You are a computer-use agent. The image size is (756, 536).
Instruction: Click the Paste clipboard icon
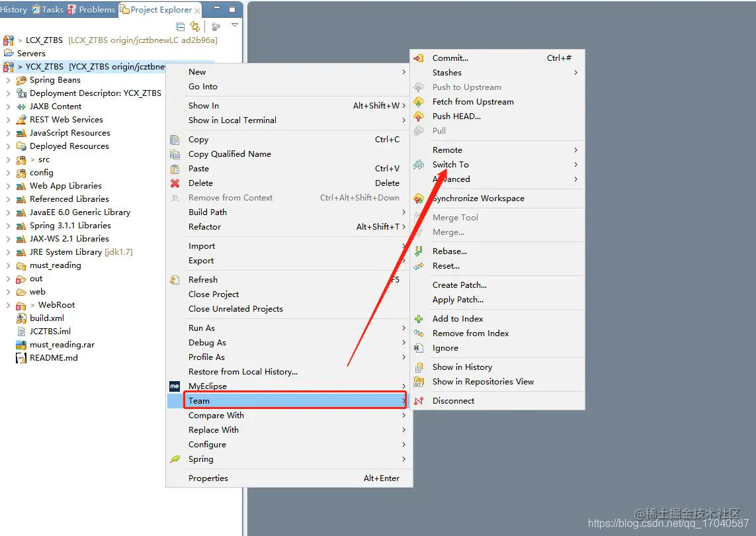pos(175,168)
